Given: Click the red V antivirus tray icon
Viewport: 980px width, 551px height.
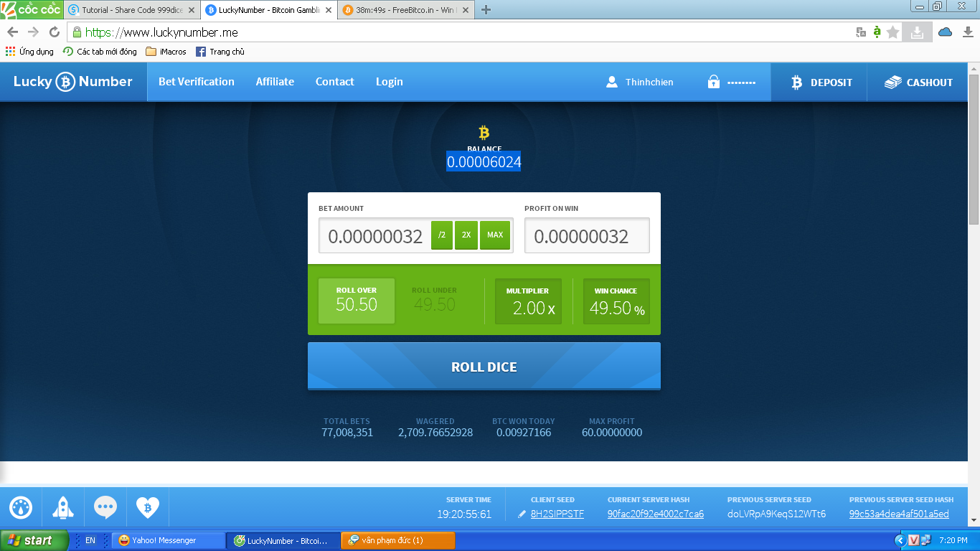Looking at the screenshot, I should tap(914, 540).
